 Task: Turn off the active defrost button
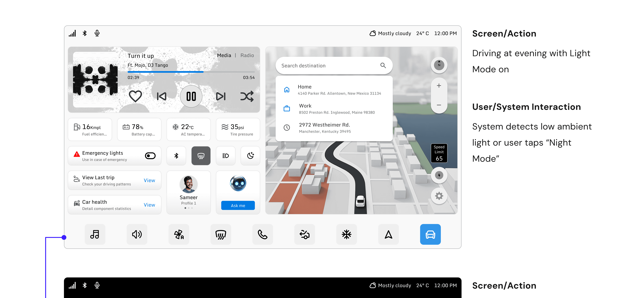[201, 156]
